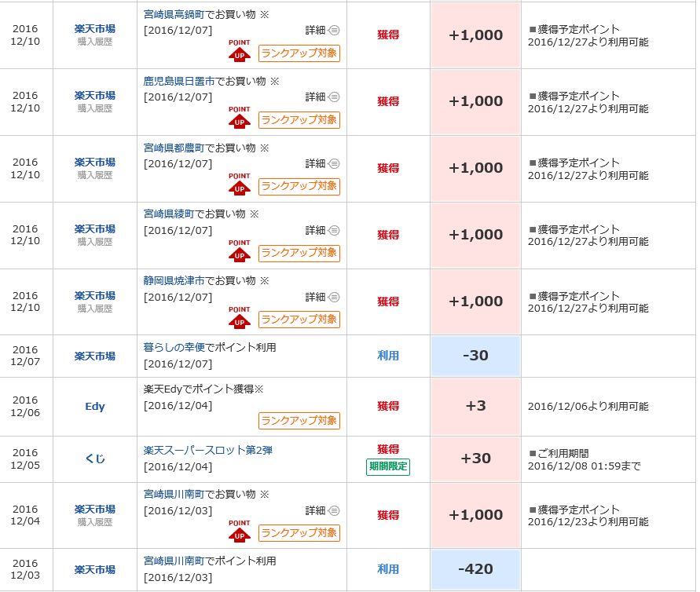Select the 2016 12/07 date cell
The height and width of the screenshot is (592, 700).
pos(25,356)
